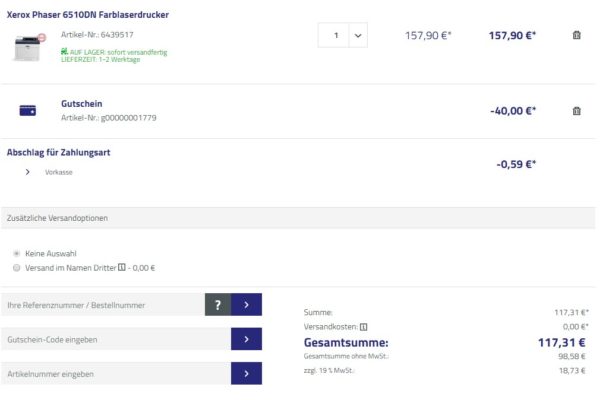
Task: Select Versand im Namen Dritter radio option
Action: click(x=17, y=267)
